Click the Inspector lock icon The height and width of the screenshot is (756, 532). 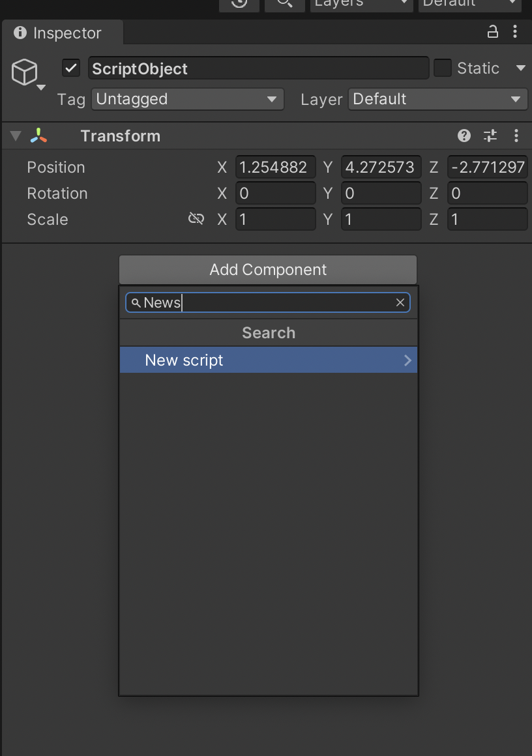[493, 31]
